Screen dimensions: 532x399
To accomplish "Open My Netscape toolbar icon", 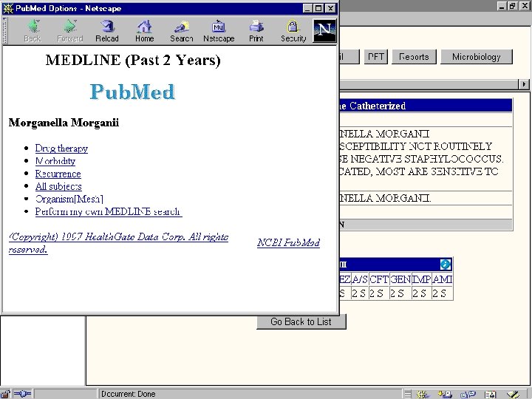I will [x=219, y=31].
